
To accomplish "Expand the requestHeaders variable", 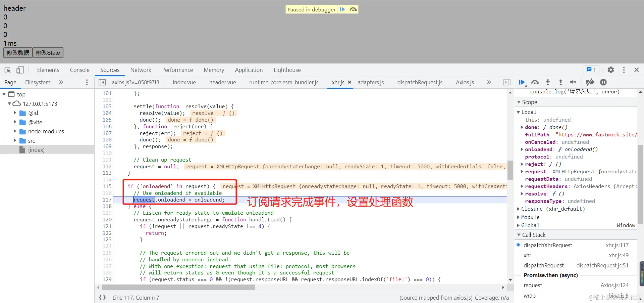I will click(522, 186).
